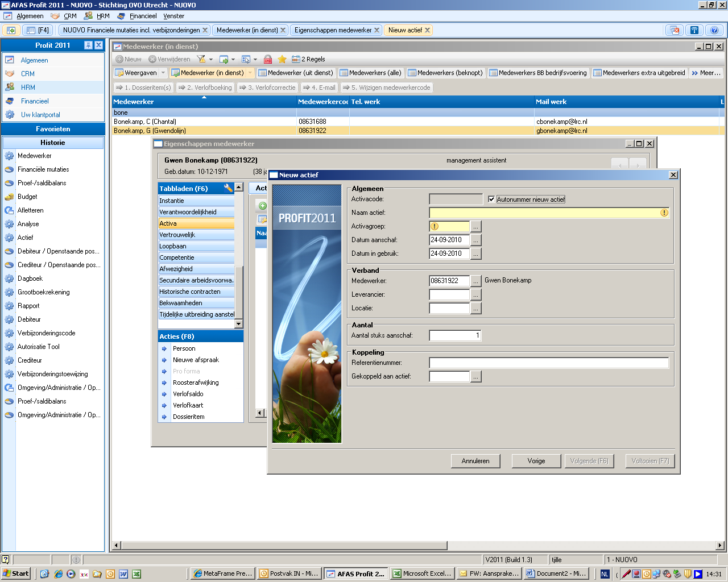Image resolution: width=728 pixels, height=582 pixels.
Task: Open the Algemeen menu
Action: point(30,16)
